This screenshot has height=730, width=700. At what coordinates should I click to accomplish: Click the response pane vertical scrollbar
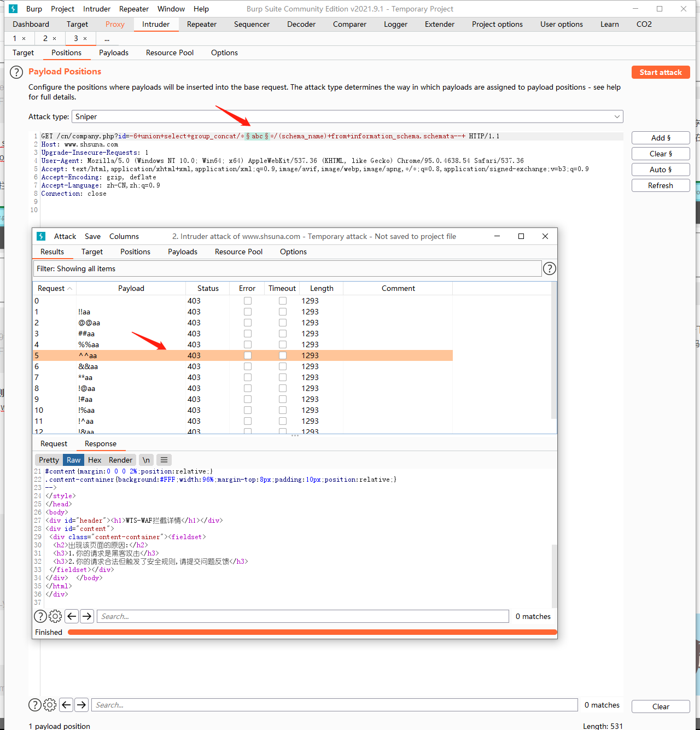tap(555, 576)
